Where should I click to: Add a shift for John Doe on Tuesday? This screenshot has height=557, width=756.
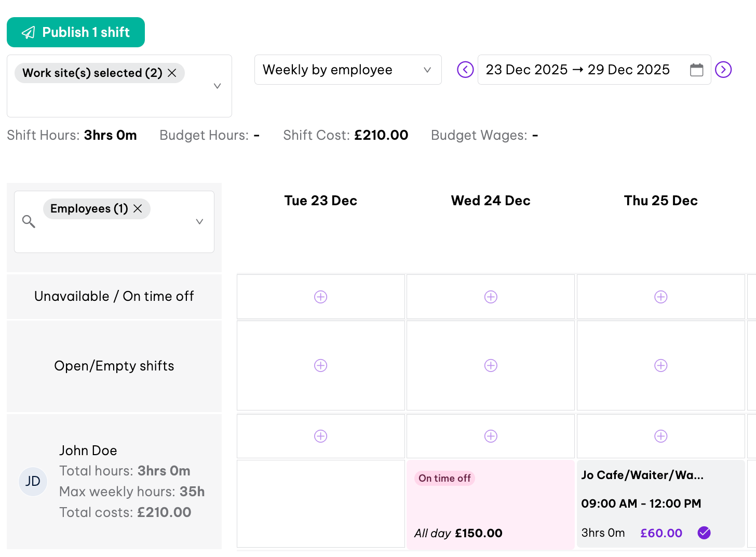pos(321,436)
